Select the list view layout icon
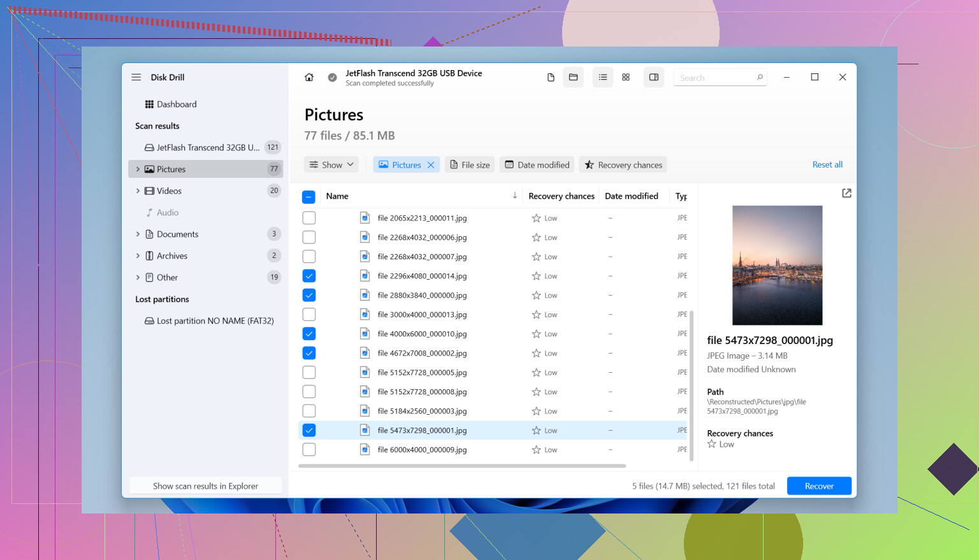This screenshot has width=979, height=560. point(602,77)
